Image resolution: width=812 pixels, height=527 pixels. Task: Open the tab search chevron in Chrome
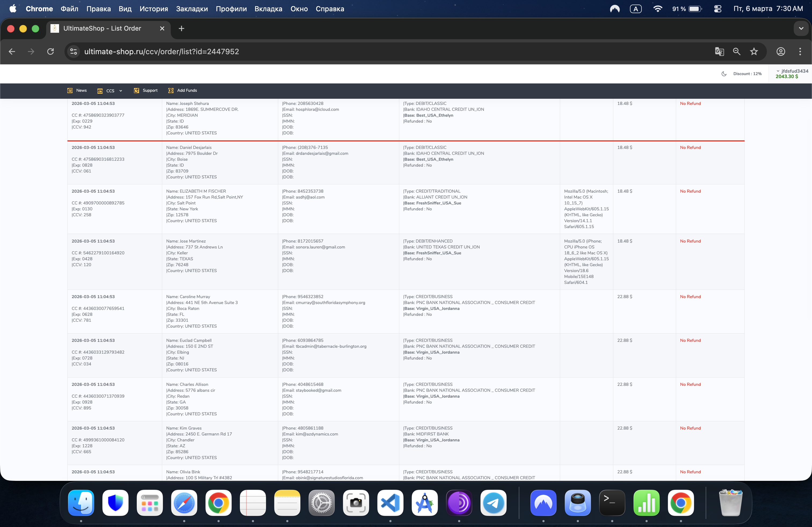point(801,29)
